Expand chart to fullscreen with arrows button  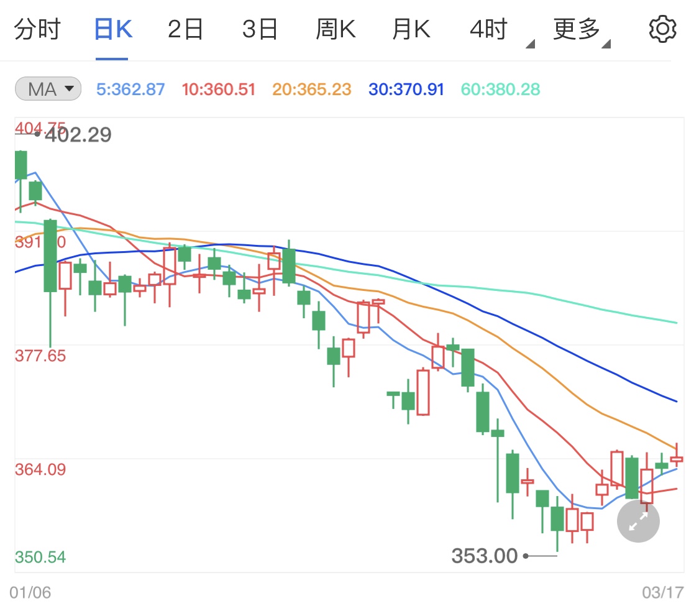(638, 521)
